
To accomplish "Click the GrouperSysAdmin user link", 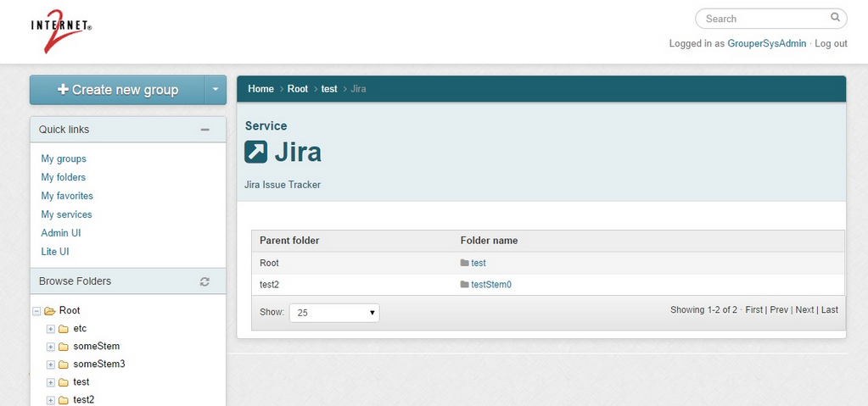I will [x=767, y=44].
